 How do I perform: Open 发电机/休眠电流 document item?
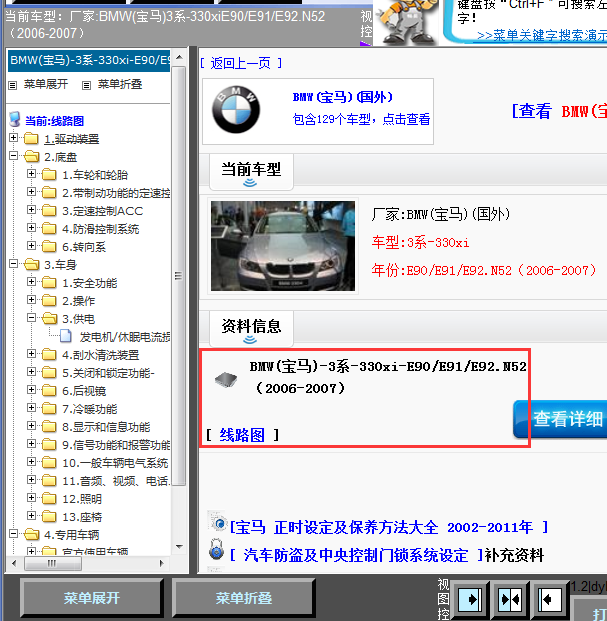pos(125,337)
